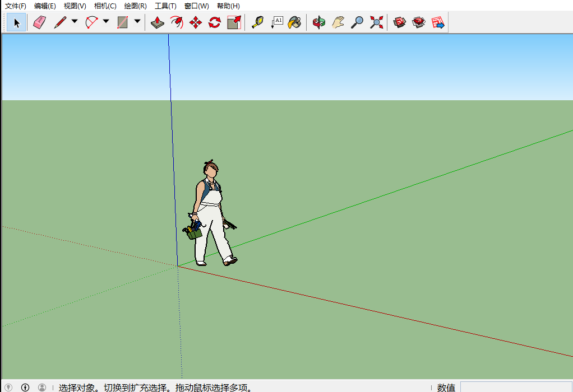Expand the Rectangle shape dropdown arrow
Image resolution: width=573 pixels, height=392 pixels.
[x=137, y=22]
